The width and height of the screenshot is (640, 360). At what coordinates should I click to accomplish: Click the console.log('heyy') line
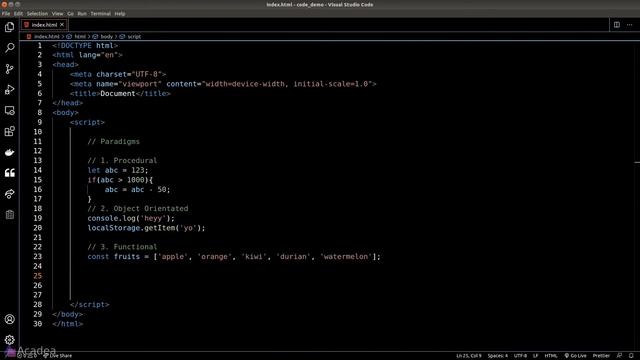click(x=131, y=218)
